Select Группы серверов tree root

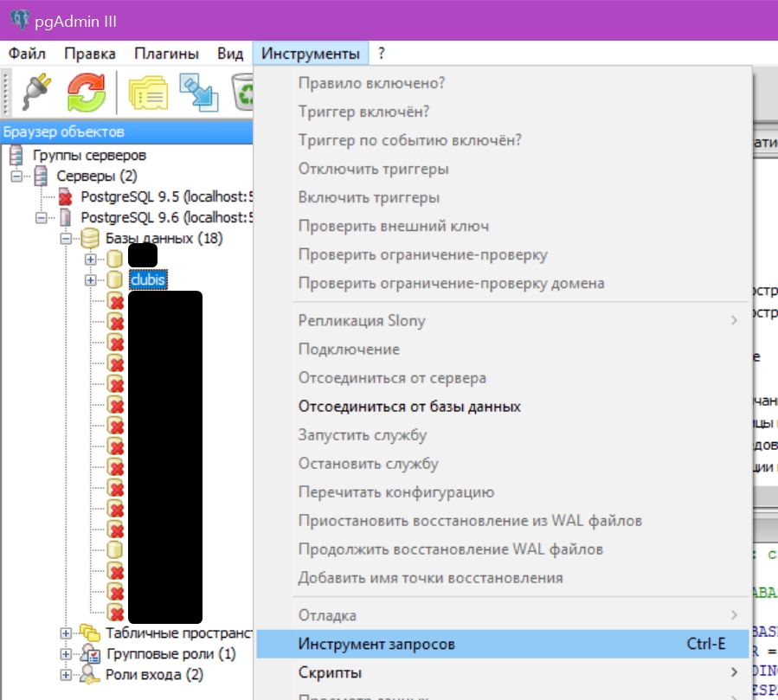point(89,155)
